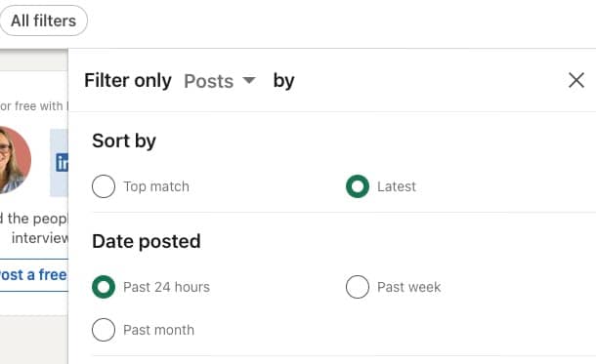The width and height of the screenshot is (596, 364).
Task: Choose Past week date filter
Action: [x=358, y=287]
